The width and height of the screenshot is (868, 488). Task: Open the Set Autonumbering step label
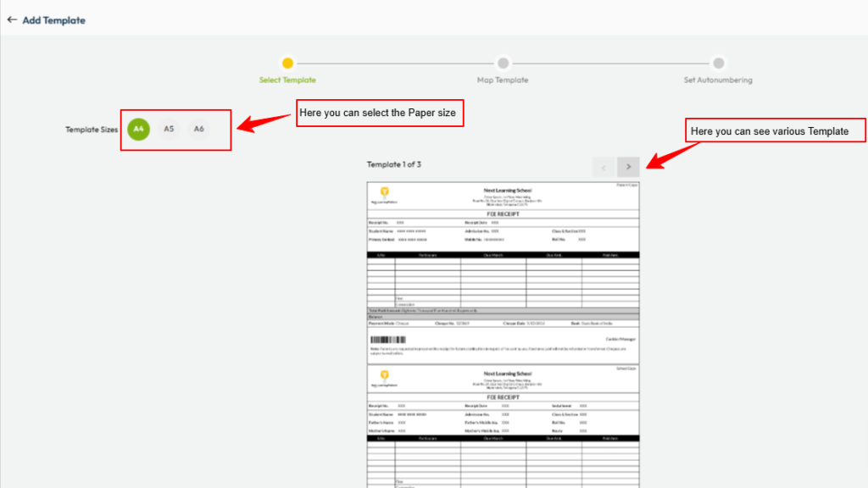[x=718, y=80]
